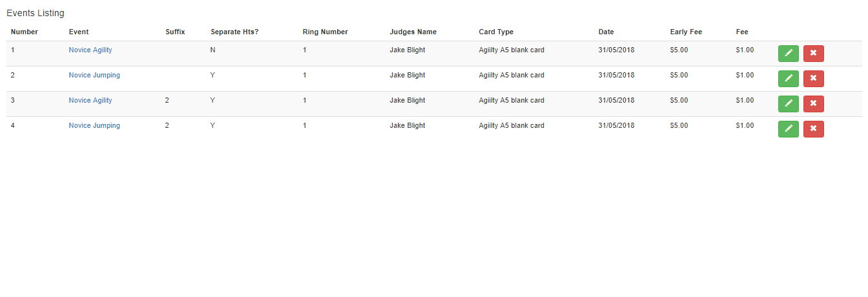The height and width of the screenshot is (297, 868).
Task: Edit event number 3 using the pencil icon
Action: coord(789,104)
